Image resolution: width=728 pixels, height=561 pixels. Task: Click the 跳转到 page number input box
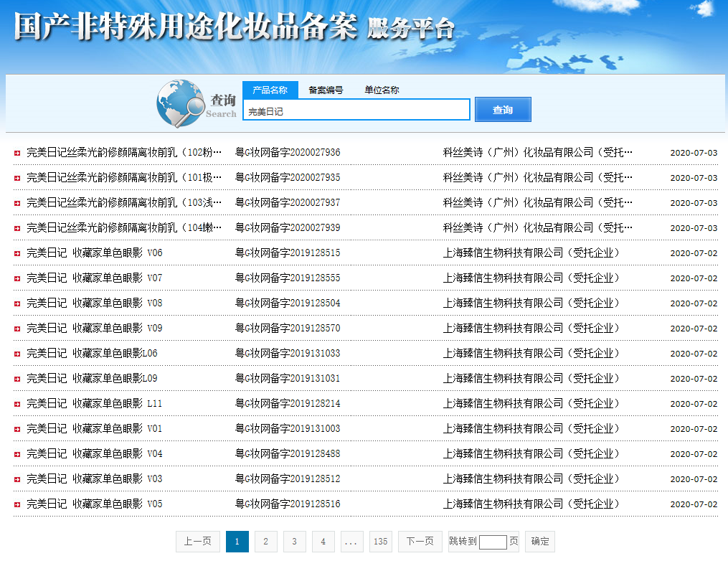(493, 542)
